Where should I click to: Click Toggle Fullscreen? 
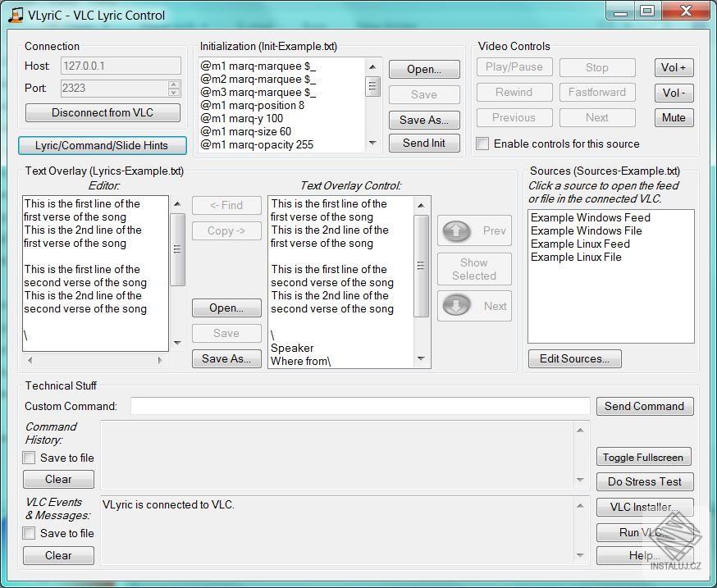coord(643,457)
